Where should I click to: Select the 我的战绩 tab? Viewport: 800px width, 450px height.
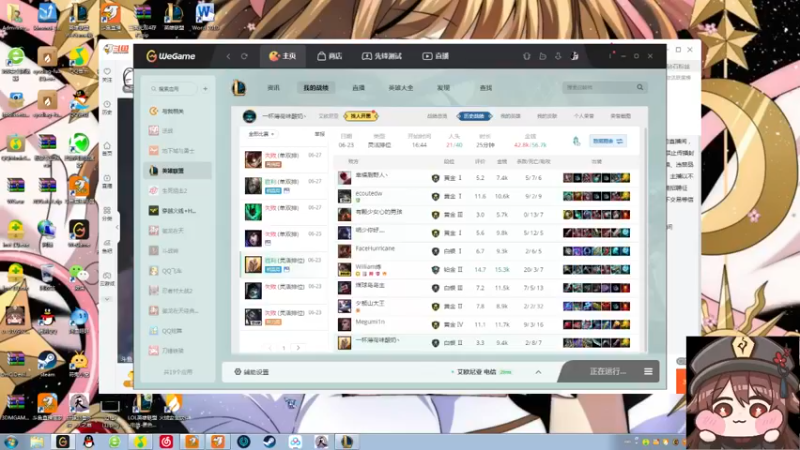coord(316,88)
